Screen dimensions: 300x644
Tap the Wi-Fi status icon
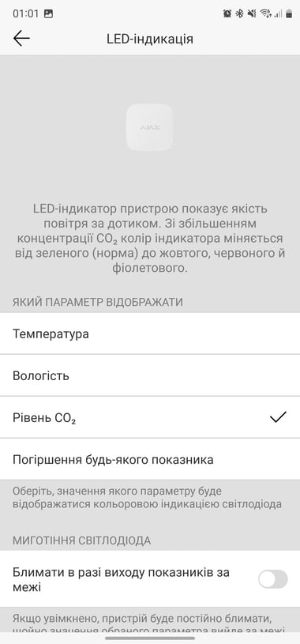[265, 14]
